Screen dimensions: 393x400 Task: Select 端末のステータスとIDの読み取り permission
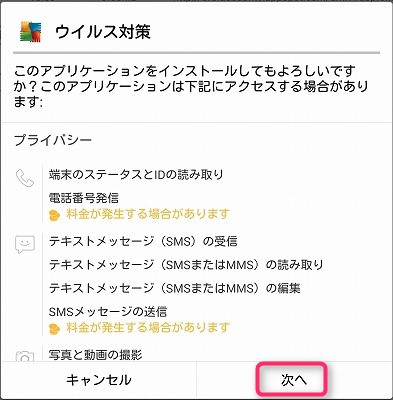pos(136,174)
